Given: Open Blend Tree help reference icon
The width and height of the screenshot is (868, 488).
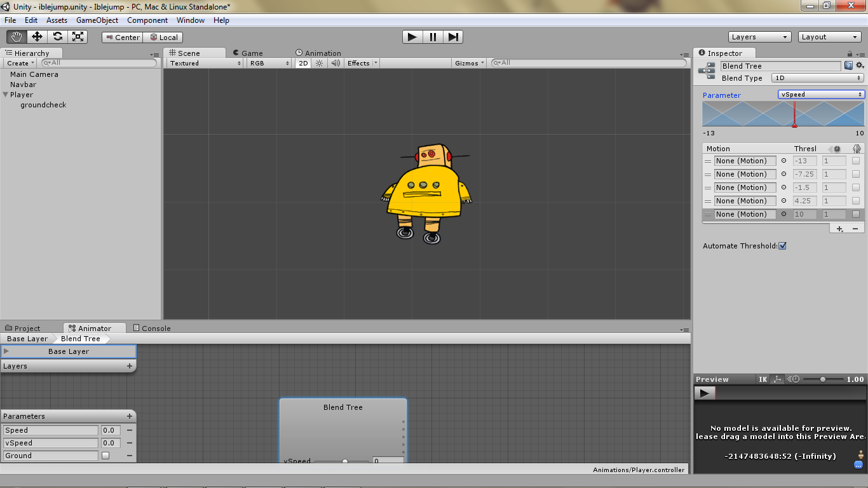Looking at the screenshot, I should coord(848,65).
